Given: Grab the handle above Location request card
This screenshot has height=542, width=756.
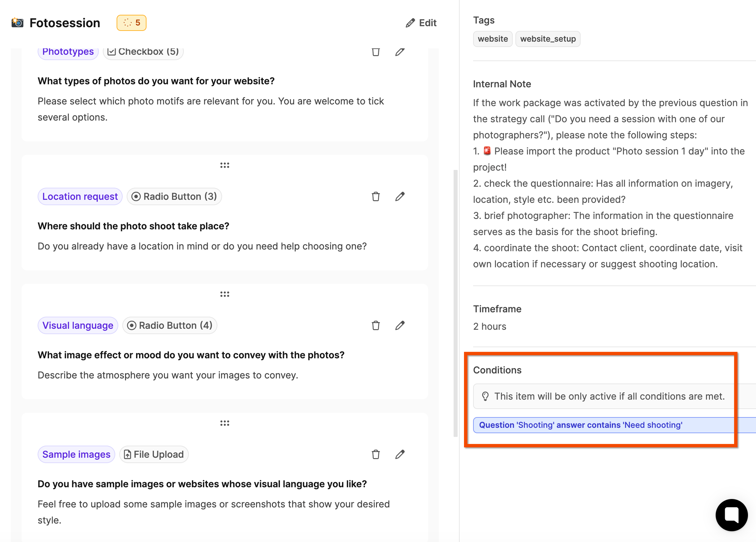Looking at the screenshot, I should [x=225, y=165].
